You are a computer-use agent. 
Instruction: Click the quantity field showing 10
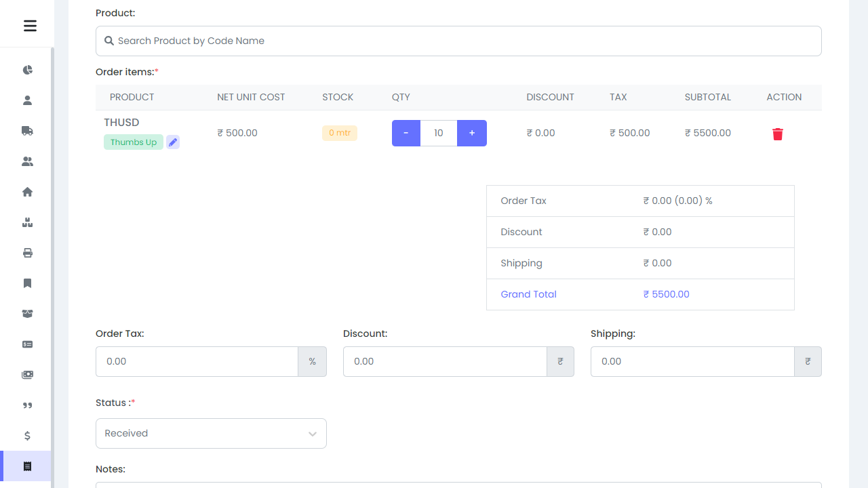(439, 133)
